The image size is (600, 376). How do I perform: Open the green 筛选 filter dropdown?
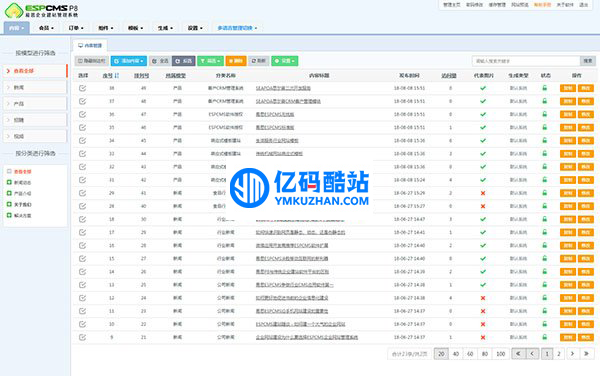(210, 61)
